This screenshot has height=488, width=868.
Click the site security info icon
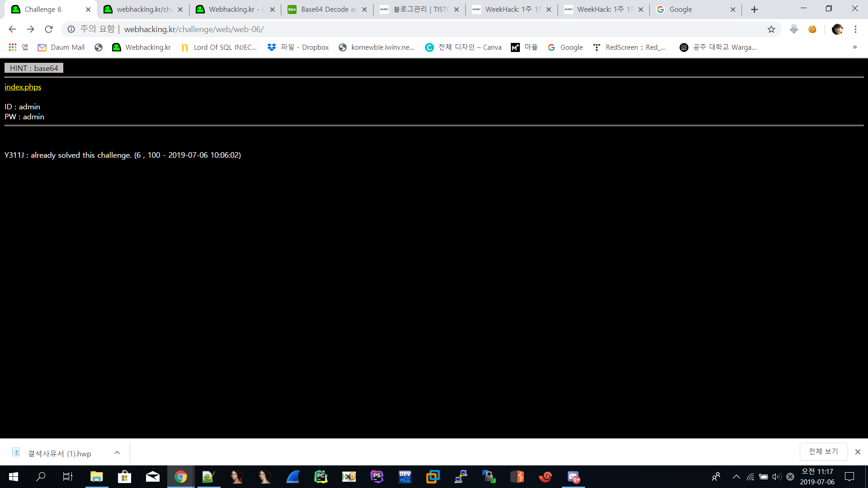point(71,29)
